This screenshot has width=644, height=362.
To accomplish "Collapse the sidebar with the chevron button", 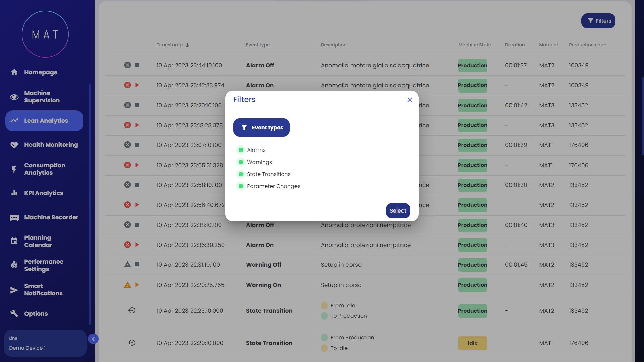I will pos(93,339).
